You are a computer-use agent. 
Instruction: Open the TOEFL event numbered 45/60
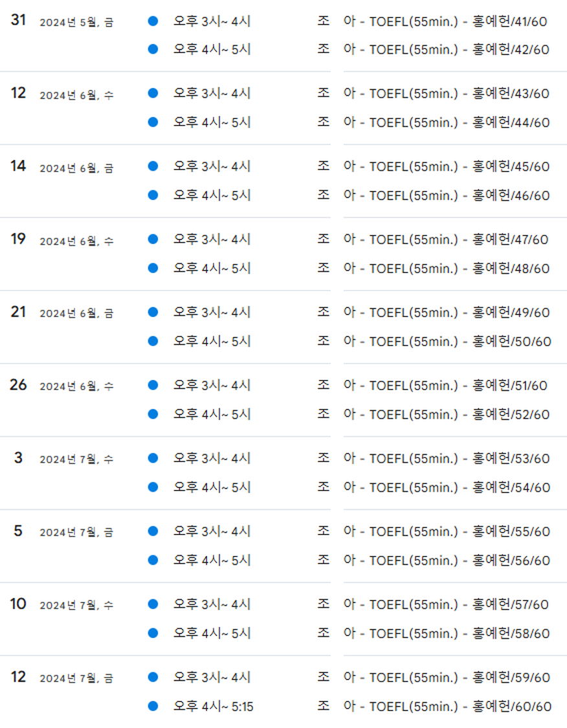[433, 166]
